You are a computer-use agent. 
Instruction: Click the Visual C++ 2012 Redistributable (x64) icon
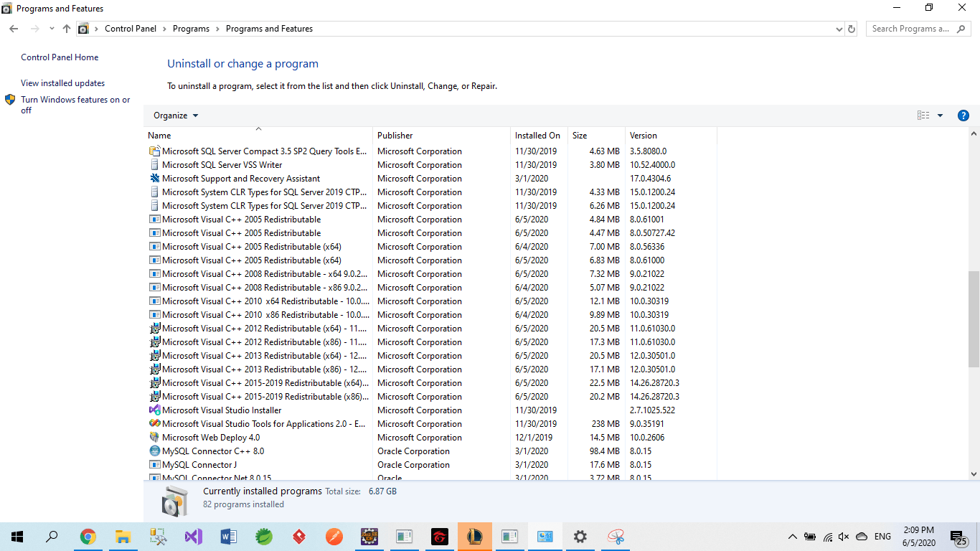(x=154, y=329)
